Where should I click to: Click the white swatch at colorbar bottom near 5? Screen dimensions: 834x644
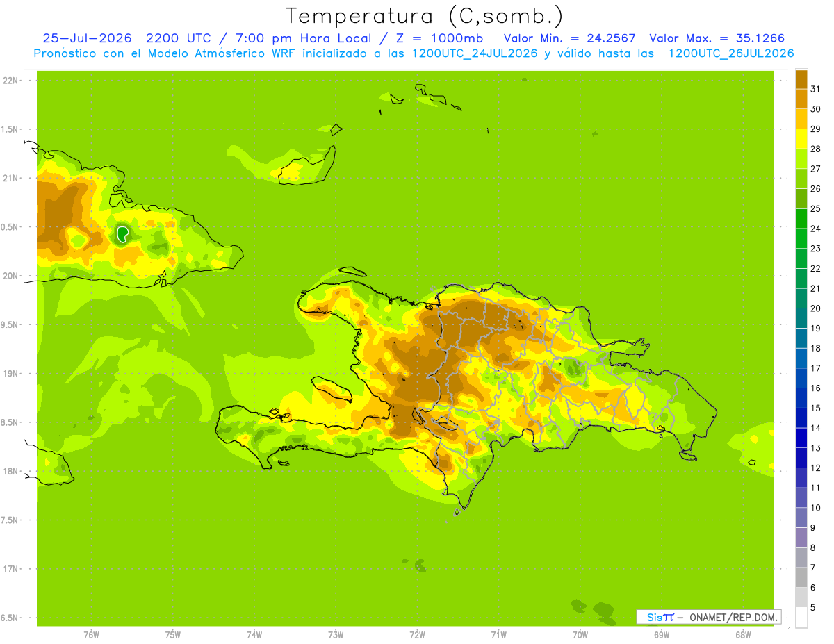tap(801, 617)
